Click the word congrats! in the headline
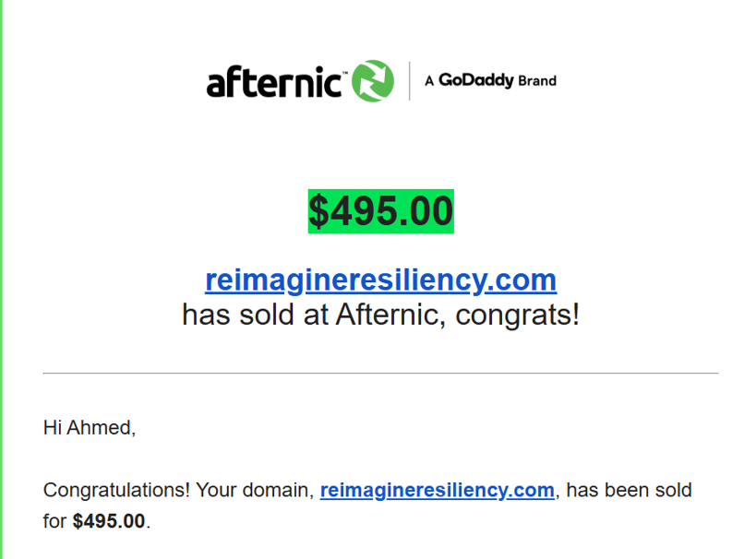The image size is (756, 559). pyautogui.click(x=517, y=315)
